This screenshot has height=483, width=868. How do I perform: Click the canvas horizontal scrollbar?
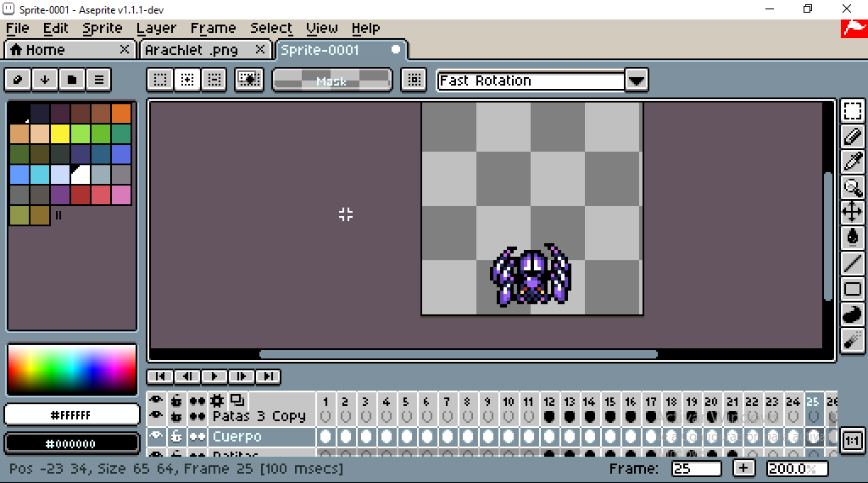coord(459,354)
